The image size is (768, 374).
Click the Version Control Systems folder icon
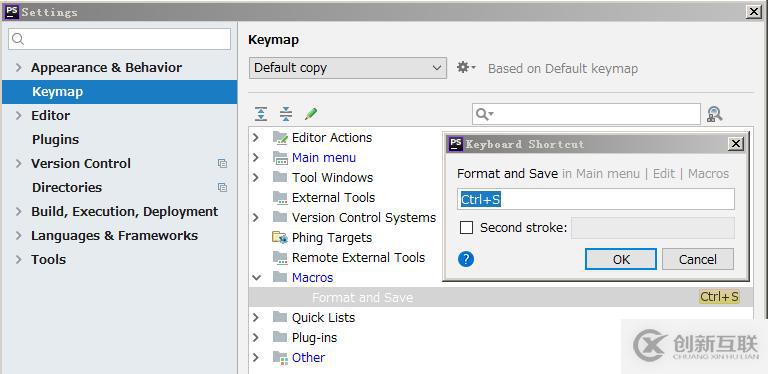coord(280,217)
